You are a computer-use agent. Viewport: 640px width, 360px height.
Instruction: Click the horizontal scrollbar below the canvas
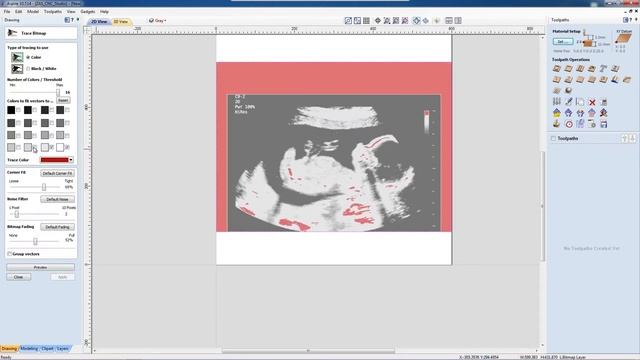pos(308,351)
